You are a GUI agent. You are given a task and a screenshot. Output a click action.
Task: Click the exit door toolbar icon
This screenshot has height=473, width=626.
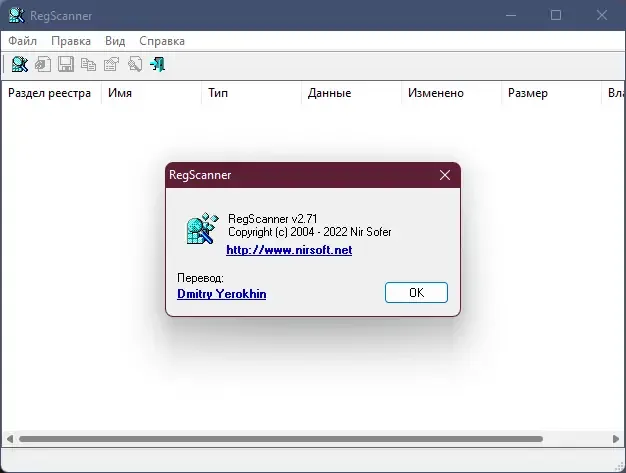click(158, 64)
